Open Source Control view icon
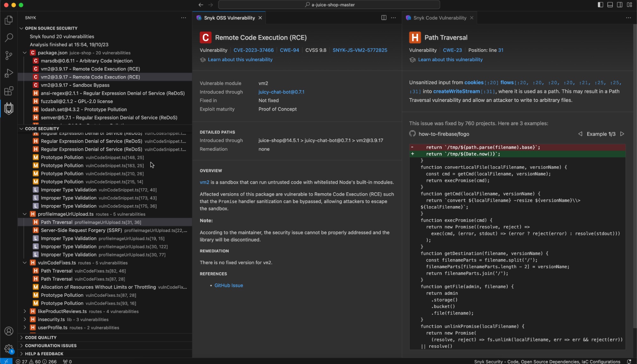637x364 pixels. tap(9, 55)
